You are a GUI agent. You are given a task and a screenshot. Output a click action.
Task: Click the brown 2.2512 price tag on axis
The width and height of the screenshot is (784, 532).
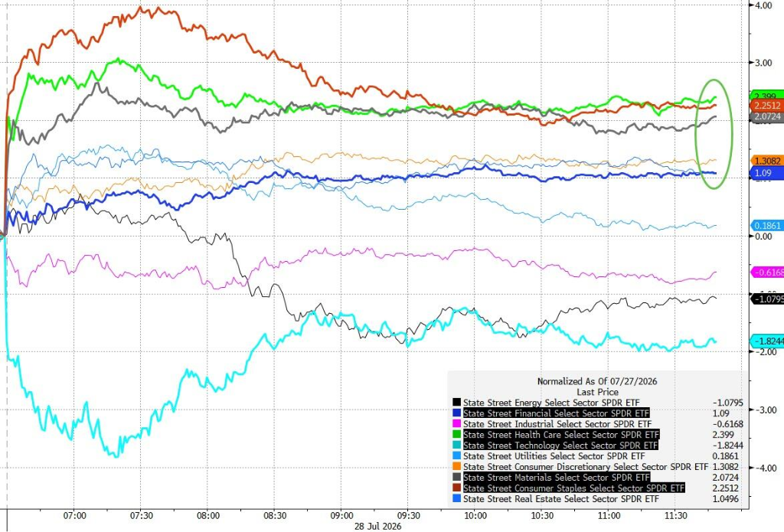(x=767, y=105)
